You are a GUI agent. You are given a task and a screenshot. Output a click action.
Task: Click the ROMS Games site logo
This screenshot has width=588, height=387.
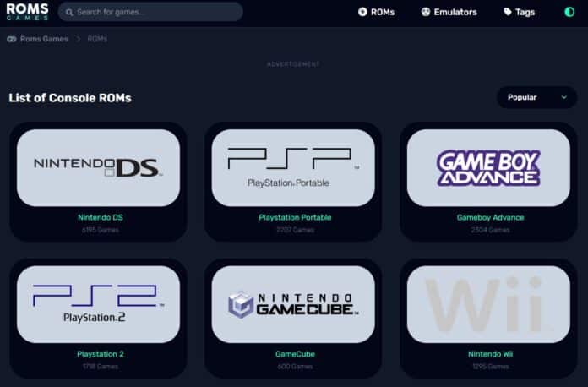click(x=27, y=11)
